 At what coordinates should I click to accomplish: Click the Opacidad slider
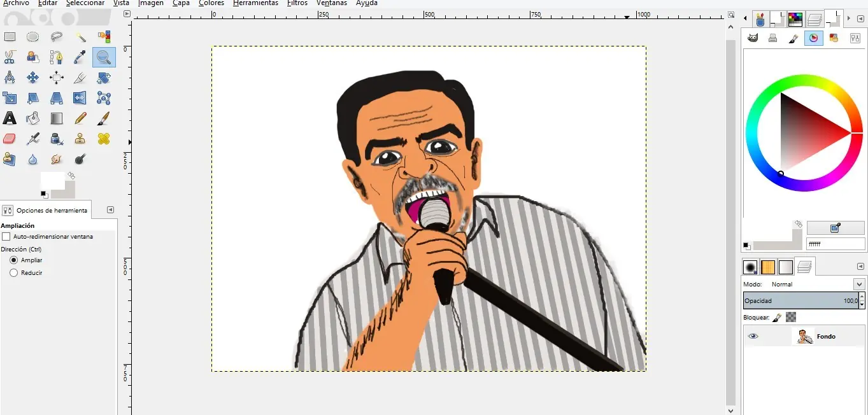pyautogui.click(x=800, y=301)
